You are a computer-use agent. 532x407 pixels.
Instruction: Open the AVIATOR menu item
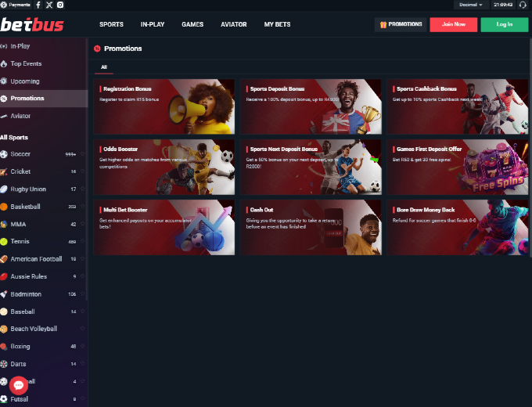pos(234,24)
